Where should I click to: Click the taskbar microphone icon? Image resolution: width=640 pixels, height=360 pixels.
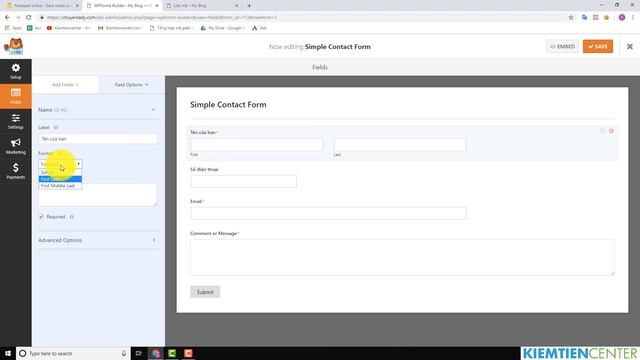pos(124,353)
